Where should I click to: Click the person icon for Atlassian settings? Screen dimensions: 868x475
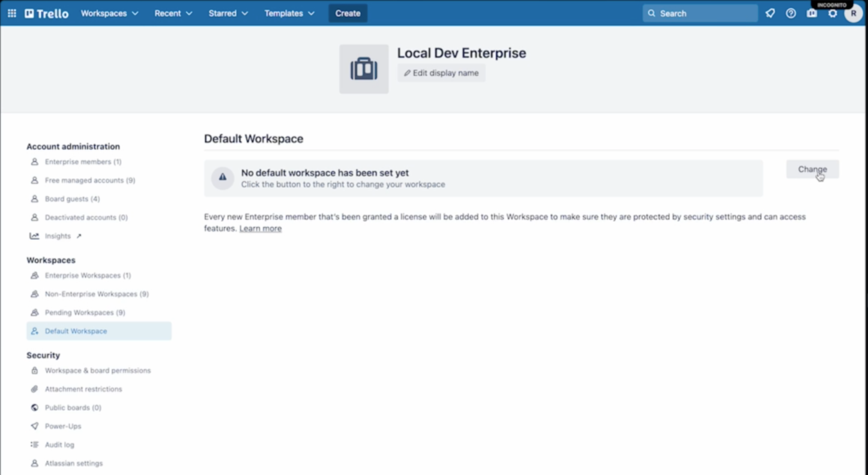35,464
